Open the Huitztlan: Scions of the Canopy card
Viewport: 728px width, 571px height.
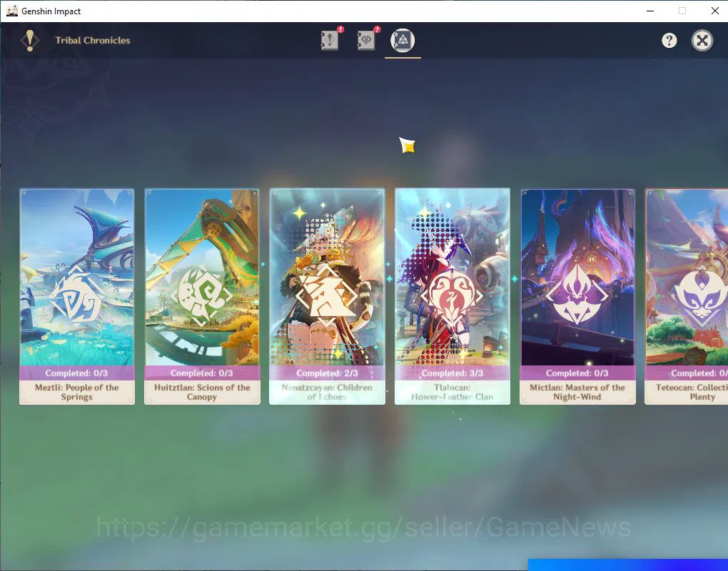pyautogui.click(x=202, y=296)
